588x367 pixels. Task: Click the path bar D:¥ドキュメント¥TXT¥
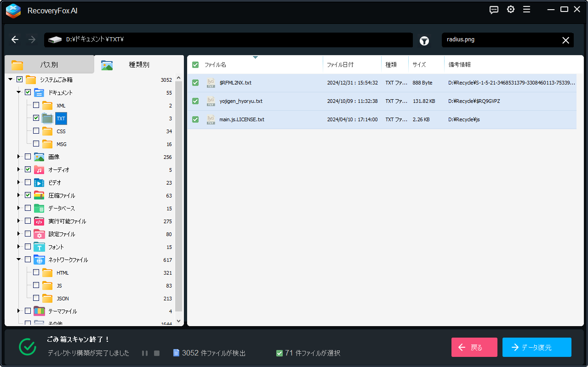tap(228, 40)
